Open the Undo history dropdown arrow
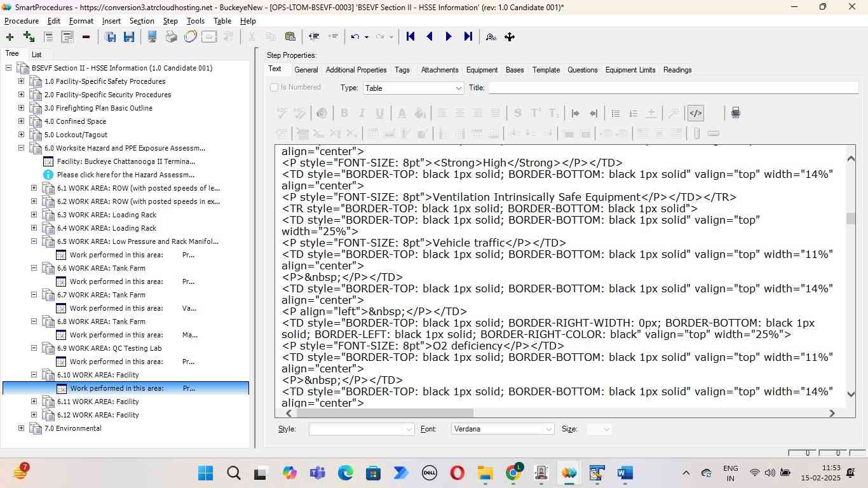The width and height of the screenshot is (868, 488). click(367, 37)
